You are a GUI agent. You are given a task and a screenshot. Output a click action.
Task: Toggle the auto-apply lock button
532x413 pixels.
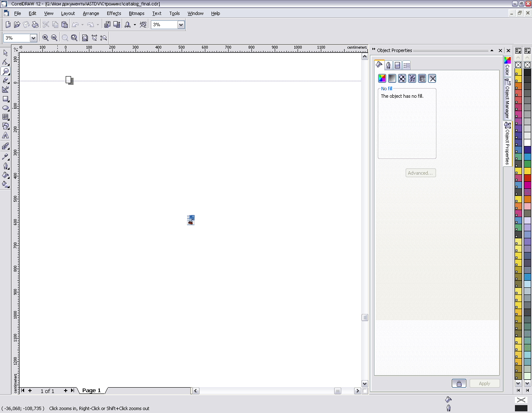point(459,383)
